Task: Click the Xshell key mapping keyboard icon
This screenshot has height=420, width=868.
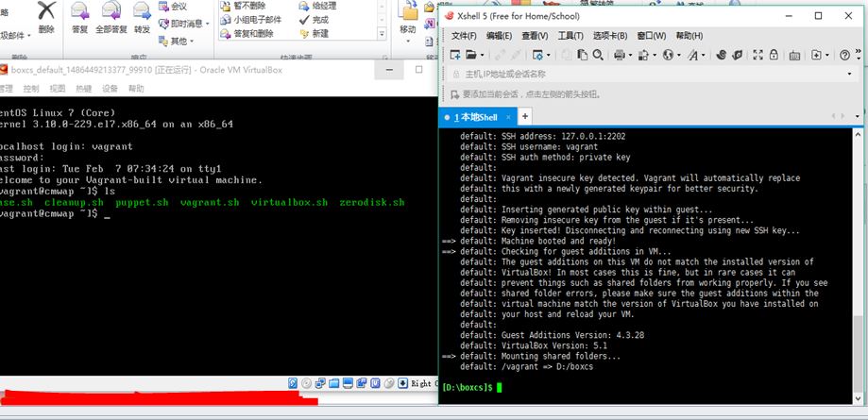Action: tap(794, 55)
